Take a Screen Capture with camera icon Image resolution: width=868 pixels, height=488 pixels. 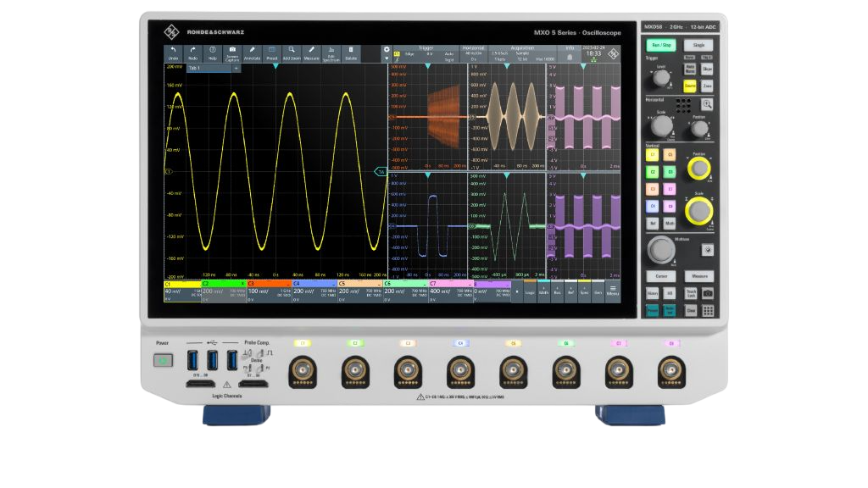pyautogui.click(x=232, y=53)
